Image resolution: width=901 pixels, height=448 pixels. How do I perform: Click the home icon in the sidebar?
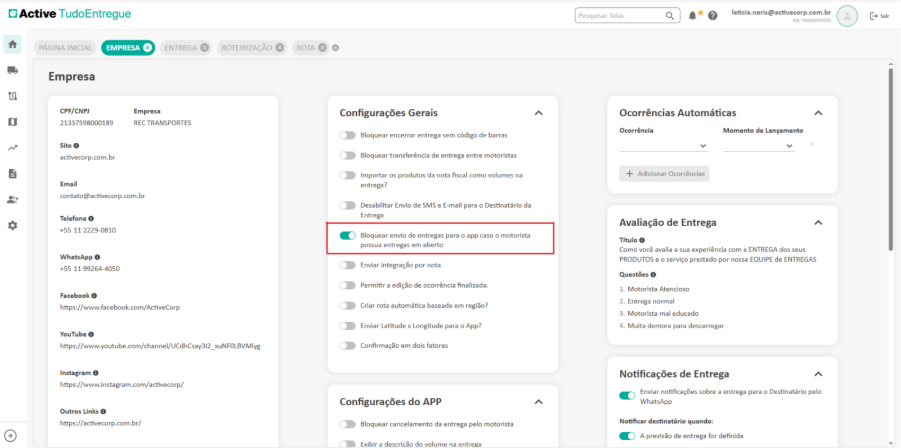point(12,45)
